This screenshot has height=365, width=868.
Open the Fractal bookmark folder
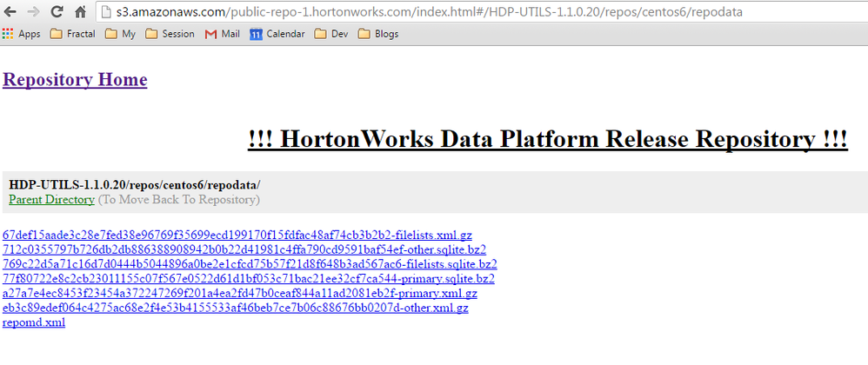click(72, 34)
